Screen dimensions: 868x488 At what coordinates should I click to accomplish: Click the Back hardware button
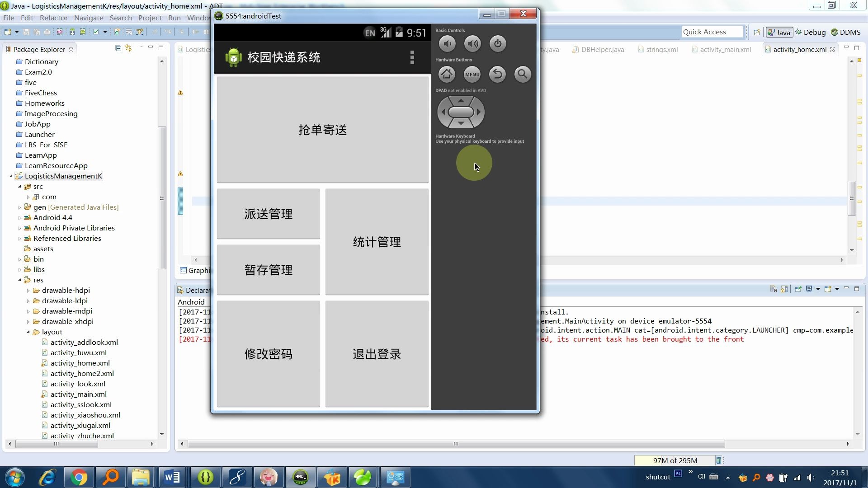[x=497, y=73]
